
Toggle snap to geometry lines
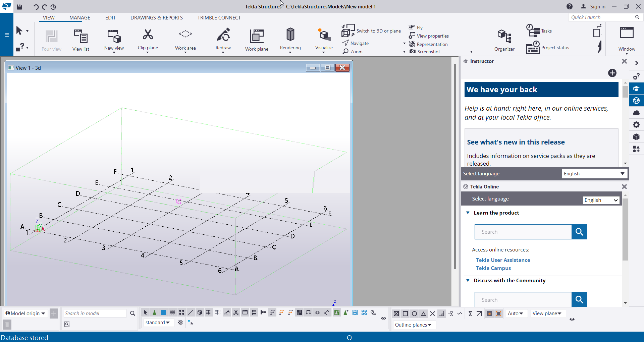tap(190, 312)
